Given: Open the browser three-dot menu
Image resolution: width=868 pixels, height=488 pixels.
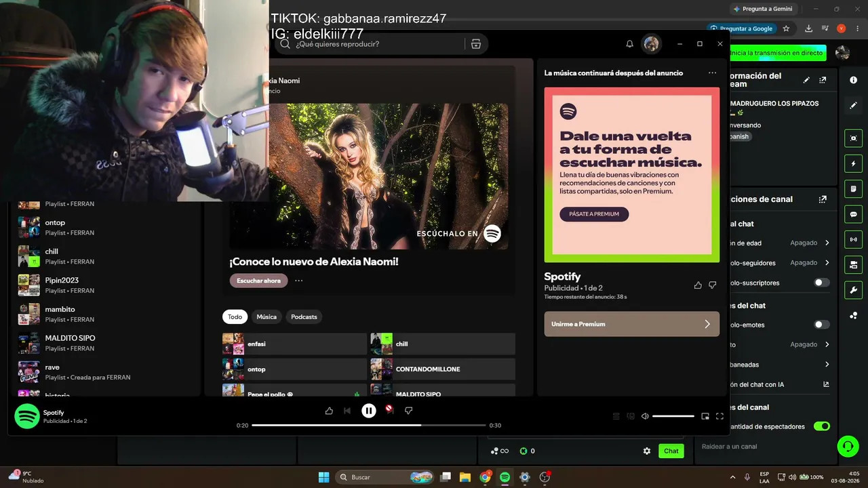Looking at the screenshot, I should (857, 28).
